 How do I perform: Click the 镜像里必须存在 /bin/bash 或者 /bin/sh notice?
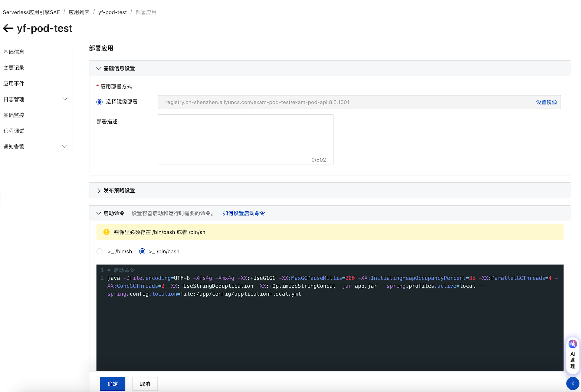click(x=330, y=232)
